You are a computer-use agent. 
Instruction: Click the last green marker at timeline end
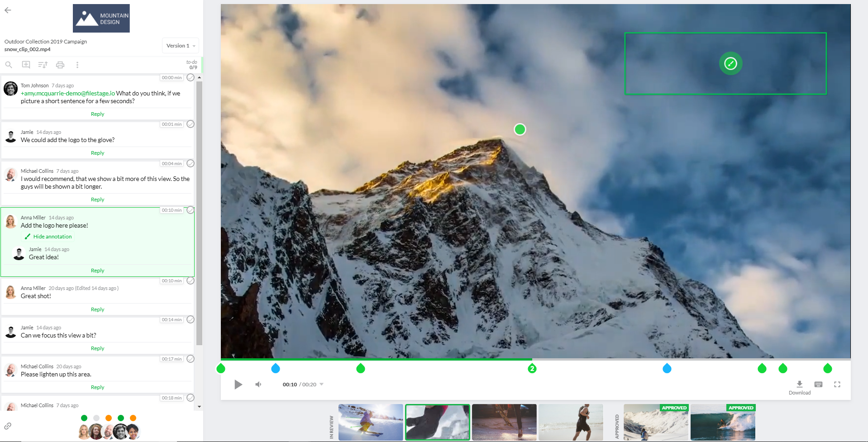click(828, 369)
